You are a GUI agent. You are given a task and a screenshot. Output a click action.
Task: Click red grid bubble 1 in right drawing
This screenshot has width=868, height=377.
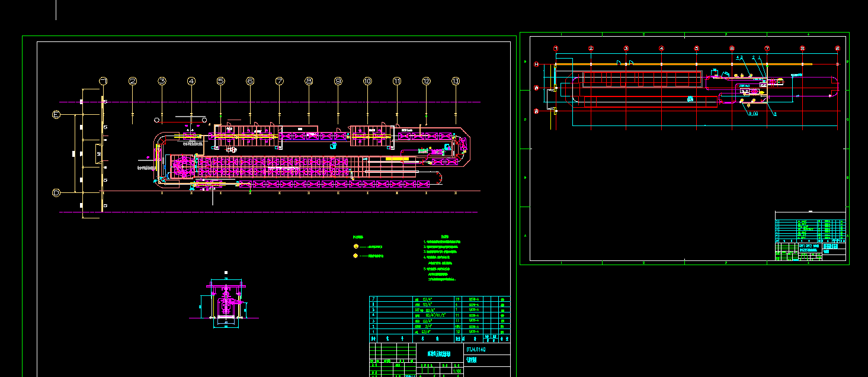point(556,49)
